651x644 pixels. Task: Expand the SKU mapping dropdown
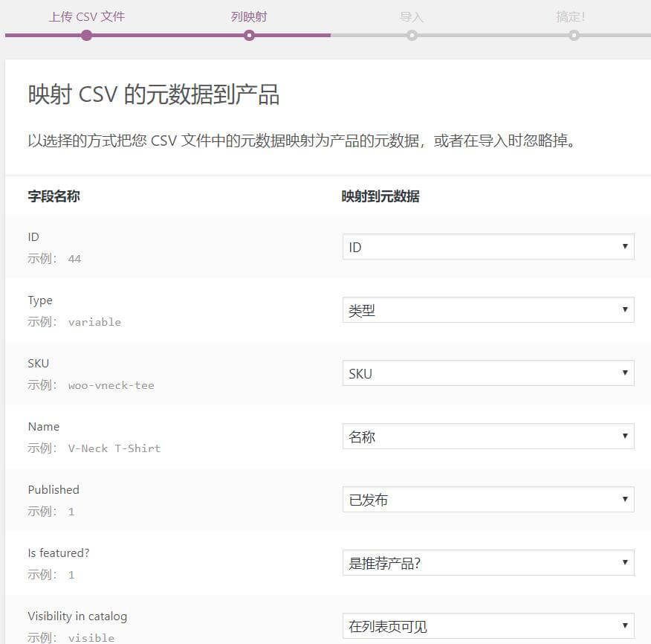pos(488,373)
